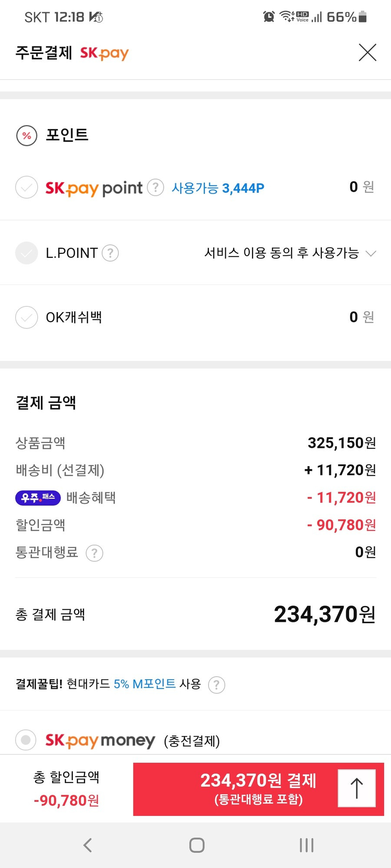Open the Android recent apps button

point(306,845)
